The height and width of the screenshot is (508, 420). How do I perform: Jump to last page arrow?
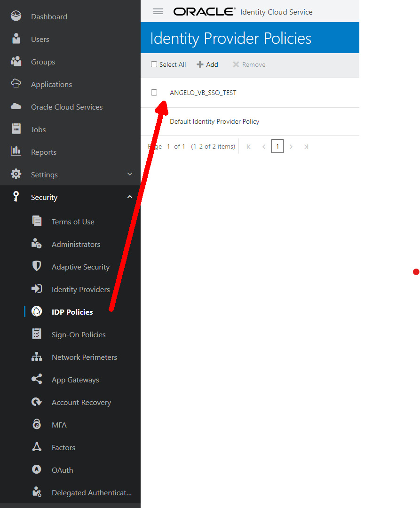306,147
